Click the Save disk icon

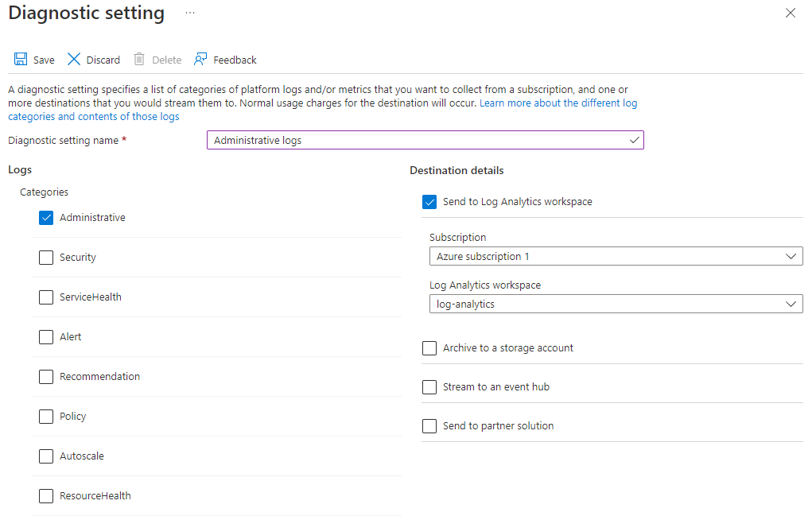point(20,59)
